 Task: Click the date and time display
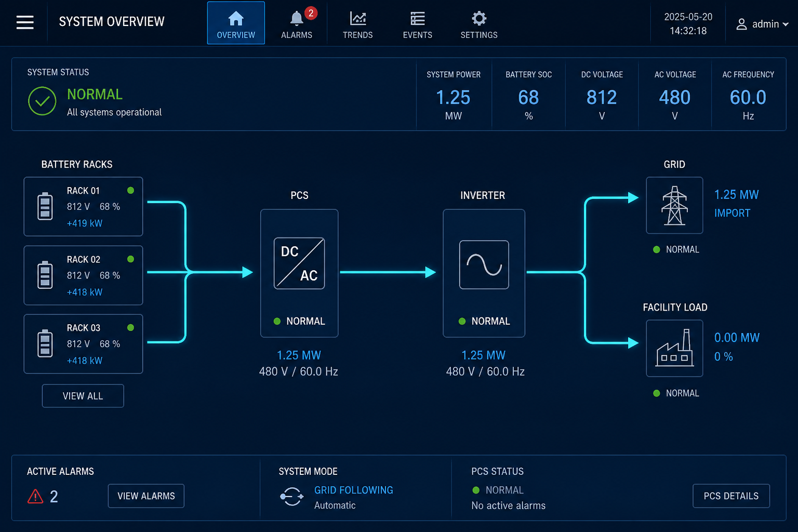pyautogui.click(x=688, y=24)
